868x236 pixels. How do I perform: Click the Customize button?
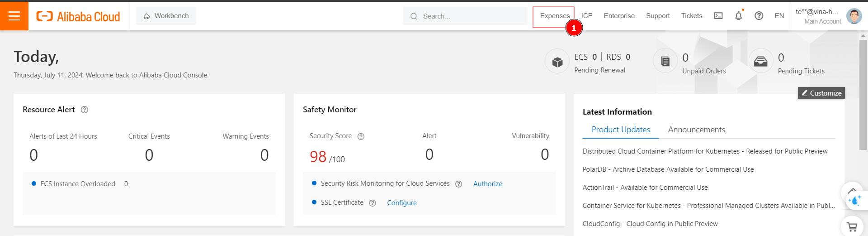[821, 93]
